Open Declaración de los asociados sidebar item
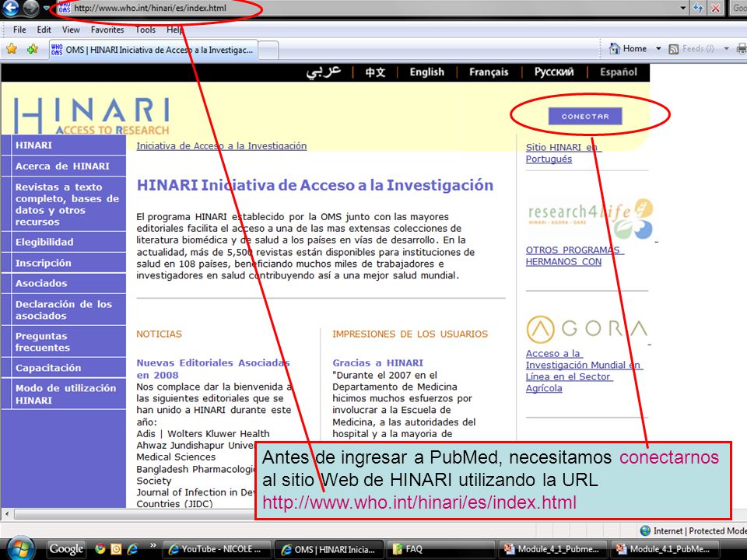The width and height of the screenshot is (747, 560). (64, 310)
